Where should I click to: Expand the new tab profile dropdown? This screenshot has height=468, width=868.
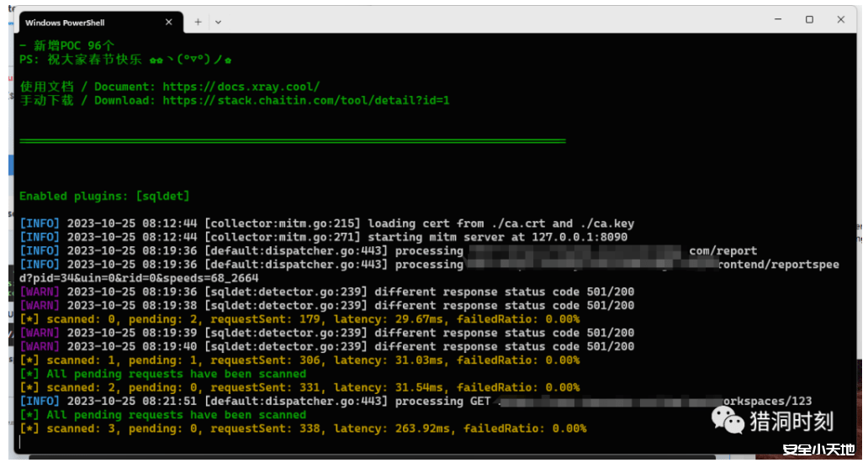(219, 22)
